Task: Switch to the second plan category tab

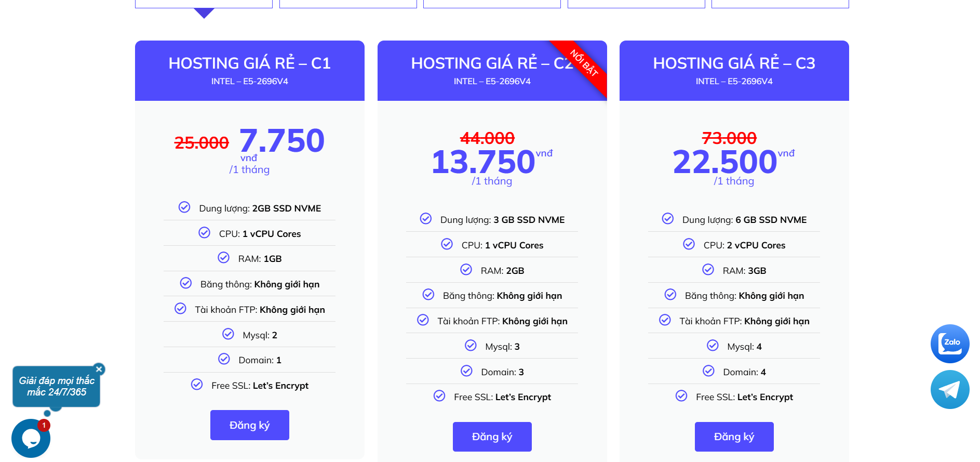Action: tap(348, 4)
